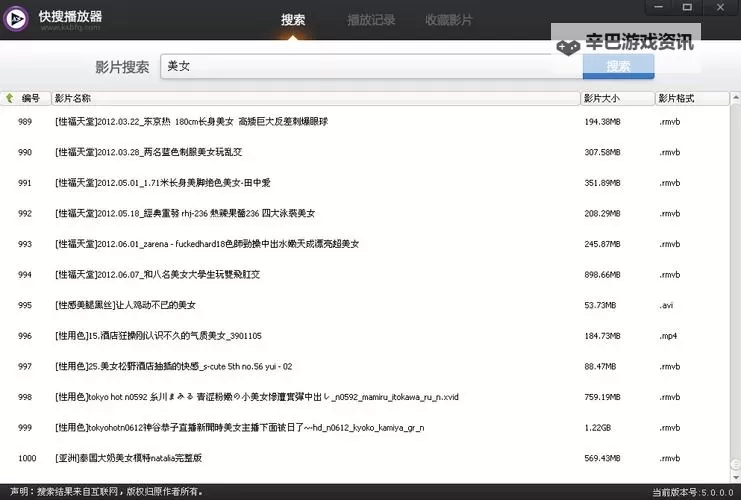Select result row number 991
Screen dimensions: 741x500
click(365, 183)
